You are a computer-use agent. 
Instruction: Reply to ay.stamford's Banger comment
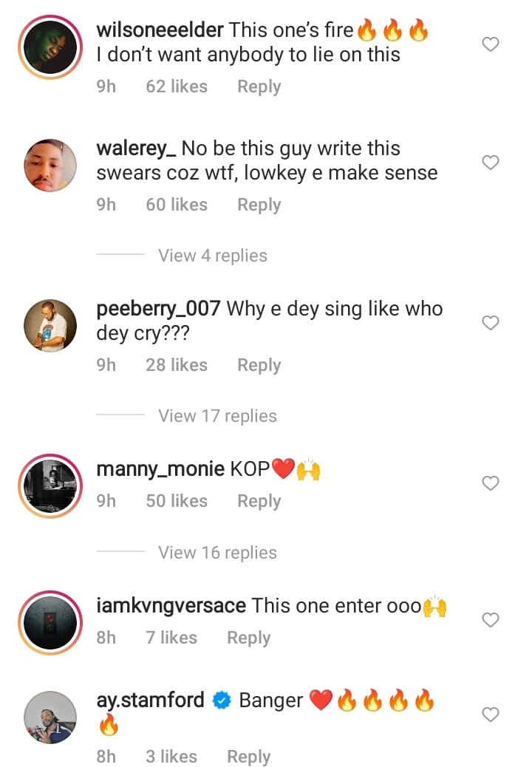pyautogui.click(x=248, y=757)
